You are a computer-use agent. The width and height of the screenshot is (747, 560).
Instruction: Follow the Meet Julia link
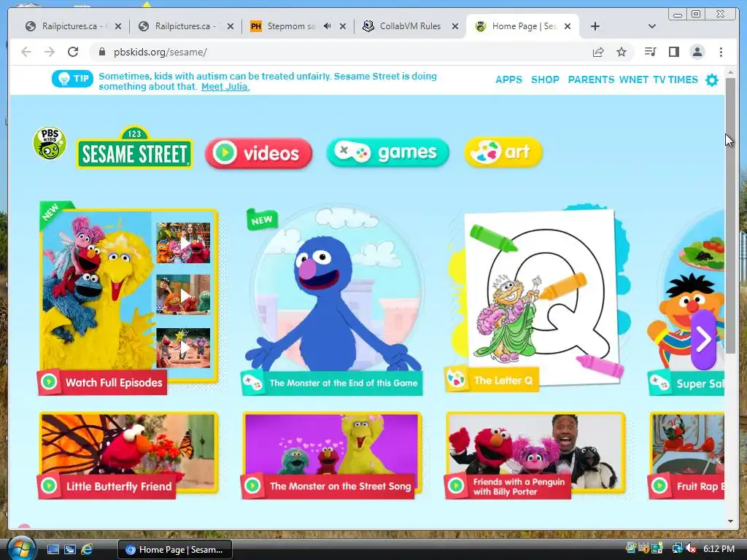pos(225,87)
